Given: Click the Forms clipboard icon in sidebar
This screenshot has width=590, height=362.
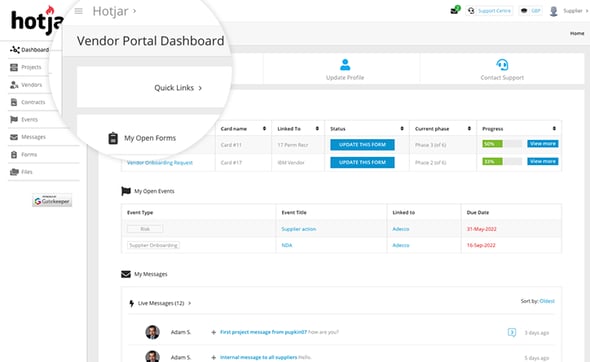Looking at the screenshot, I should 14,154.
